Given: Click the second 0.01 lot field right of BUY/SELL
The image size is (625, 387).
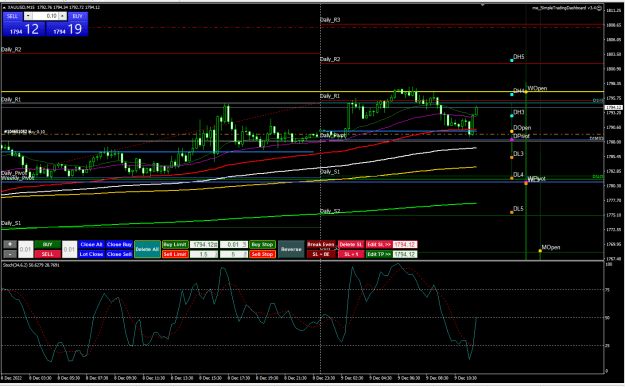Looking at the screenshot, I should pos(69,249).
